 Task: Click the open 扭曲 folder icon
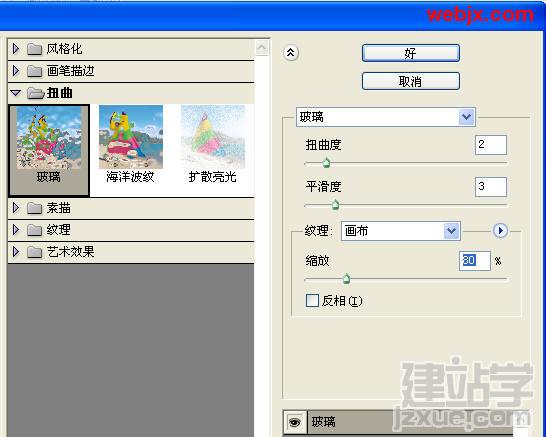click(35, 93)
